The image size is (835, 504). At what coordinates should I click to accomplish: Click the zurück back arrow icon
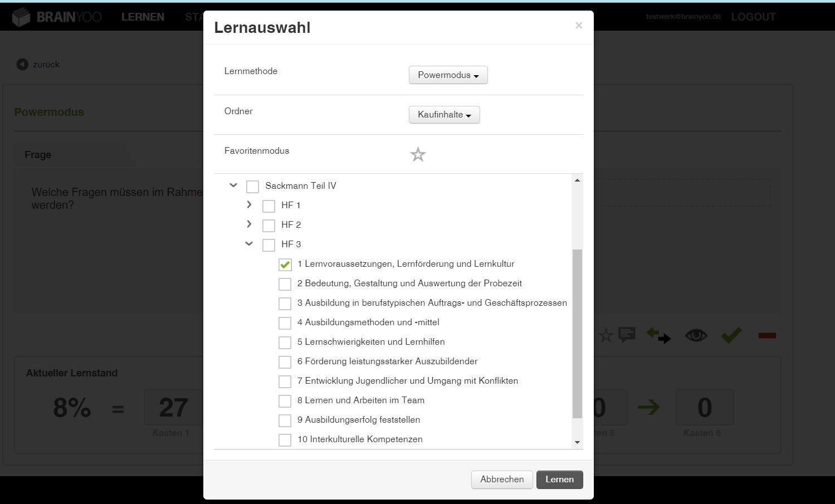click(x=22, y=65)
